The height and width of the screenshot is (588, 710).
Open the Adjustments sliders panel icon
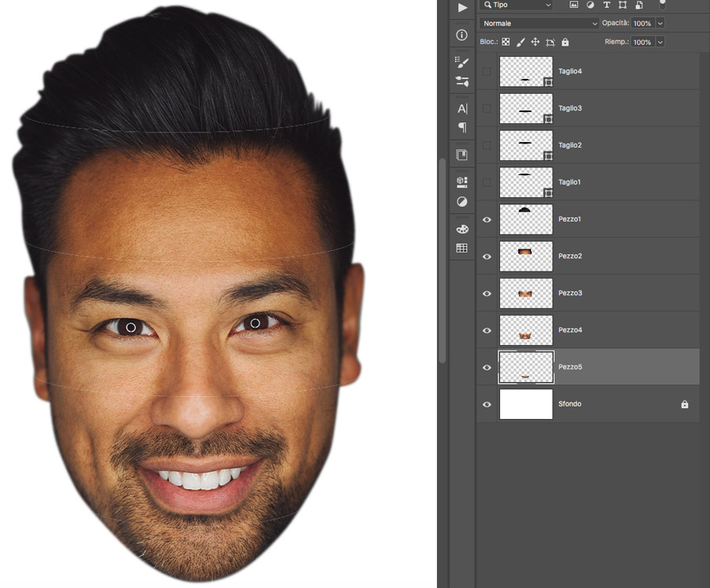(461, 81)
